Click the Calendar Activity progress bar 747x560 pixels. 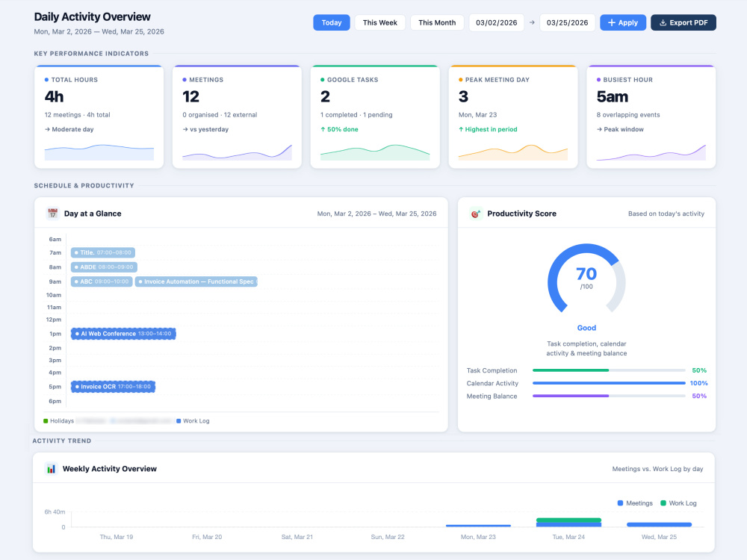click(609, 383)
